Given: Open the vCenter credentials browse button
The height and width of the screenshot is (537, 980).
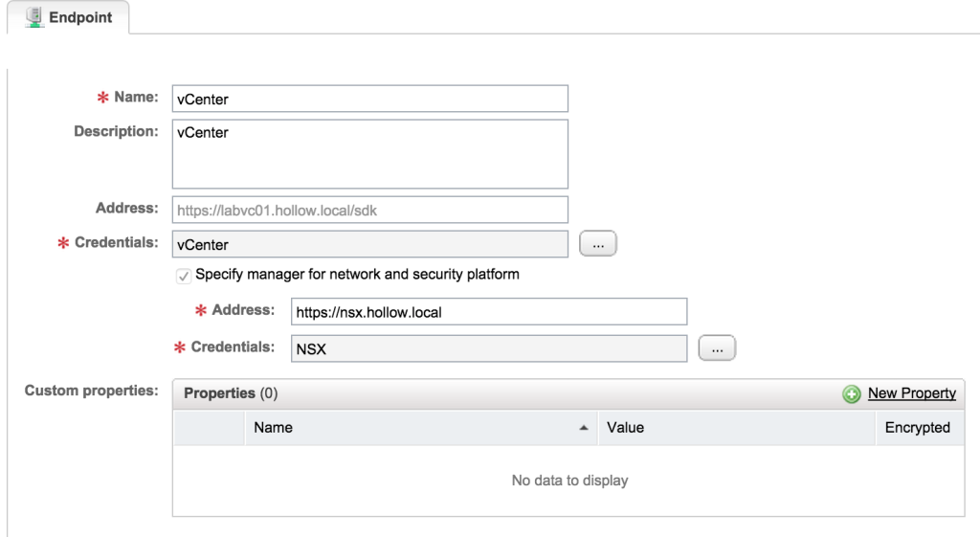Looking at the screenshot, I should point(598,244).
